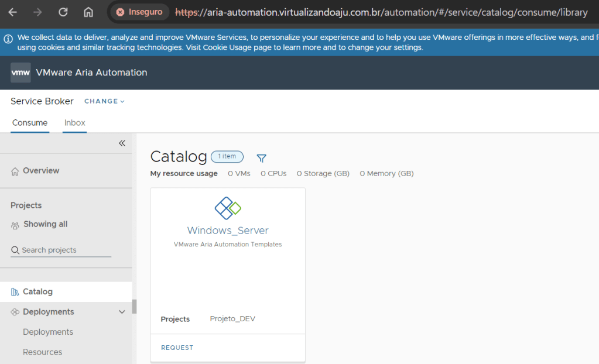Open Resources under Deployments
The height and width of the screenshot is (364, 599).
[42, 352]
